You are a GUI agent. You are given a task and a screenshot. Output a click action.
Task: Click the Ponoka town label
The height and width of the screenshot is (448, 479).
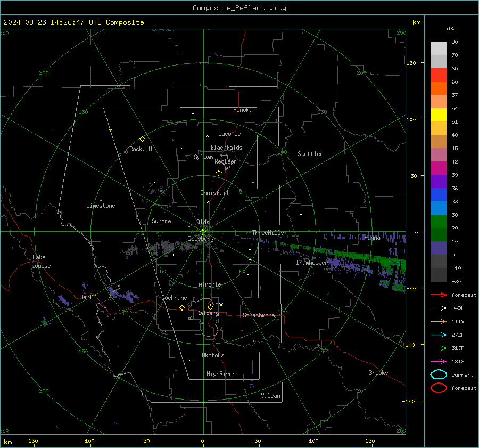click(243, 110)
